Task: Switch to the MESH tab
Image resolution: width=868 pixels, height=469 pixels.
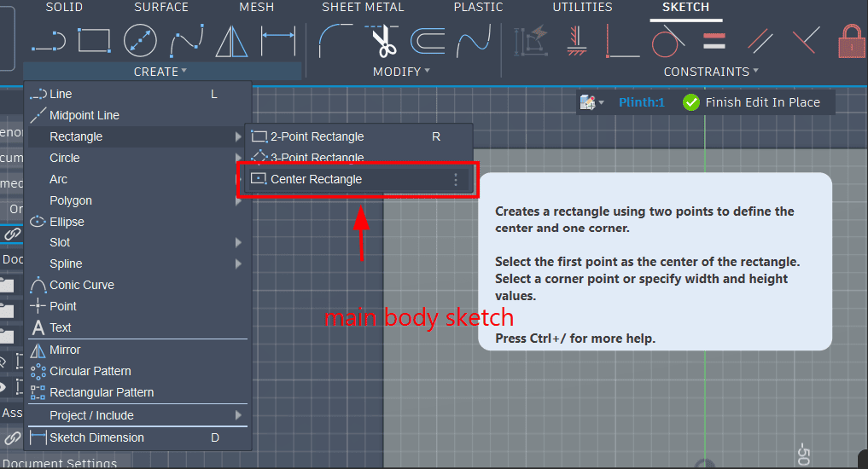Action: [x=256, y=7]
